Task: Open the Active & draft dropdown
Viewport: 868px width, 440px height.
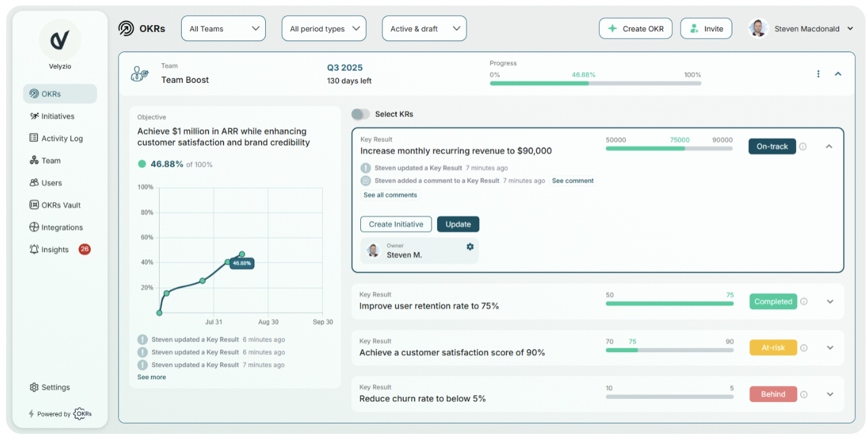Action: click(x=424, y=28)
